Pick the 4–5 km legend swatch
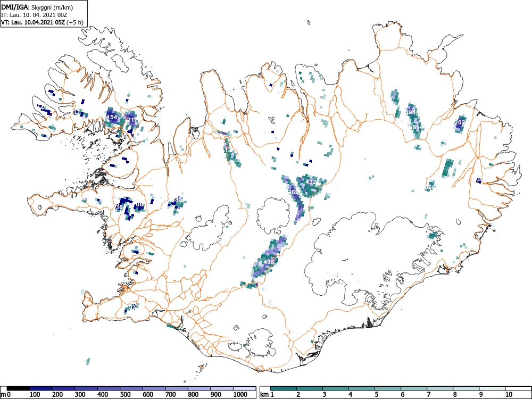The height and width of the screenshot is (399, 532). [x=362, y=388]
